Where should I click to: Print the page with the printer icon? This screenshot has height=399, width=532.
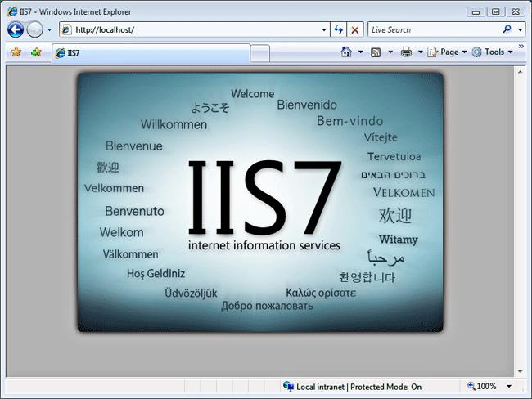pos(406,52)
